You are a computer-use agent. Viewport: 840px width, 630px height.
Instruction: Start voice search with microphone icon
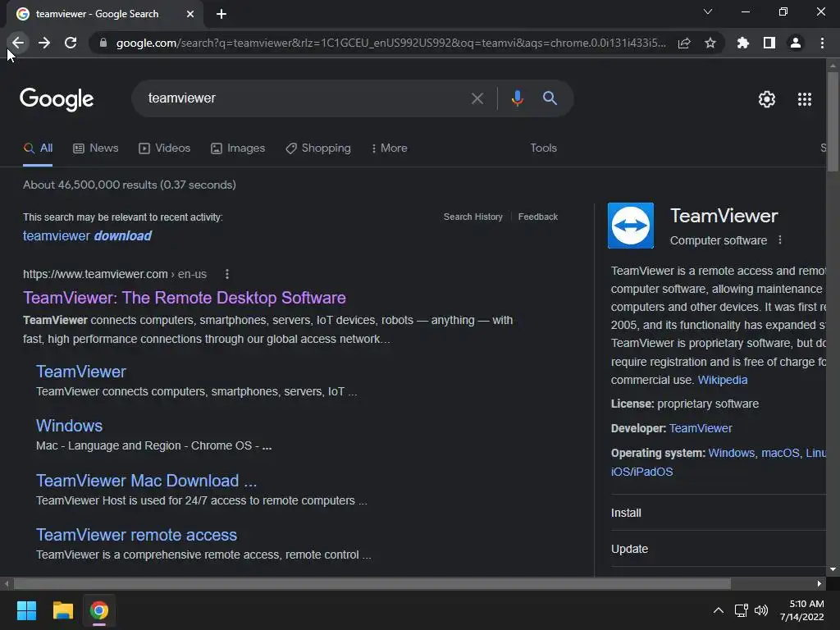(517, 98)
